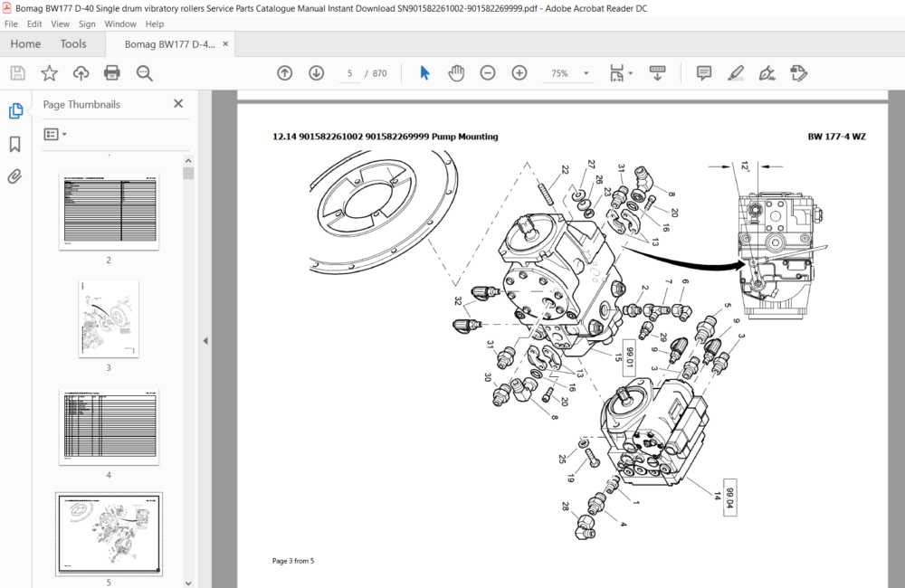Image resolution: width=905 pixels, height=588 pixels.
Task: Select the Highlight text pen tool
Action: [736, 73]
